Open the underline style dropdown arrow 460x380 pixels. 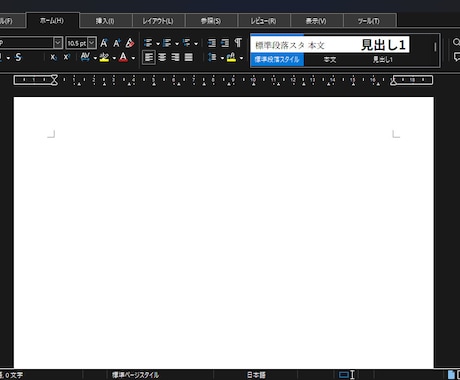pyautogui.click(x=8, y=58)
